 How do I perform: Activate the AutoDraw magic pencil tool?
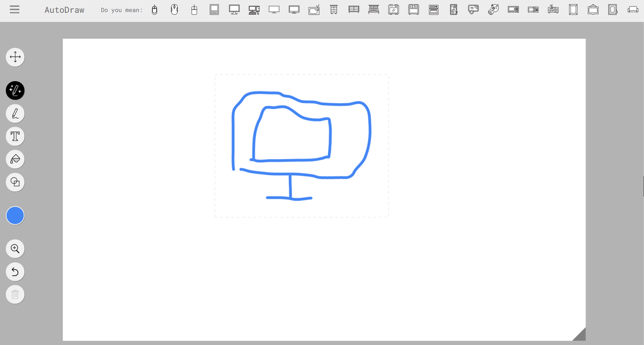click(15, 90)
